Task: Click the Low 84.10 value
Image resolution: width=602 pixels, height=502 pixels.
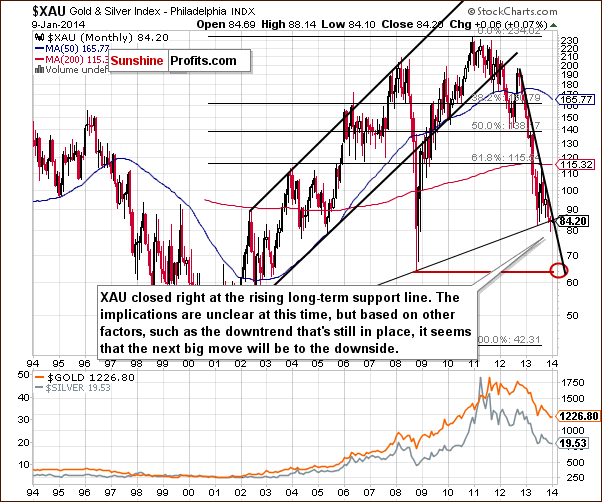Action: (348, 25)
